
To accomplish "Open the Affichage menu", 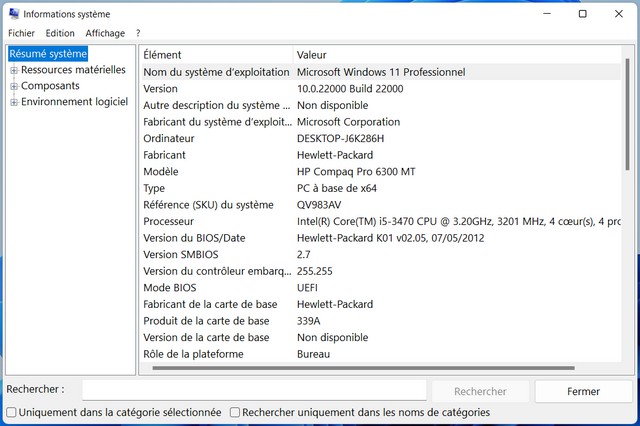I will point(105,33).
